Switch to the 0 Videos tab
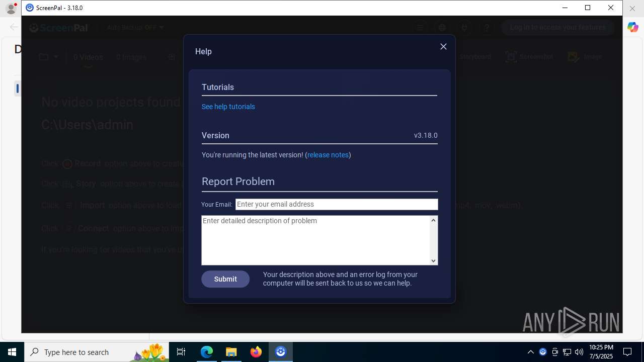Viewport: 644px width, 362px height. coord(88,57)
